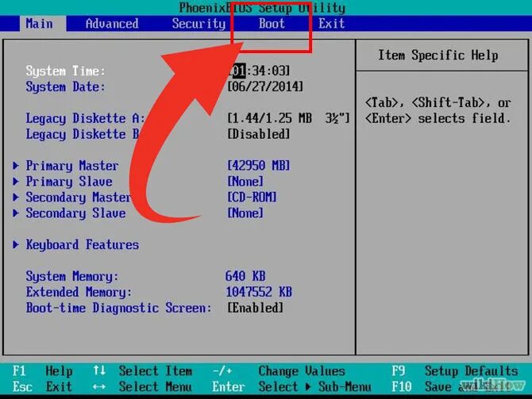Screen dimensions: 532x399
Task: Open the Advanced menu tab
Action: click(112, 24)
